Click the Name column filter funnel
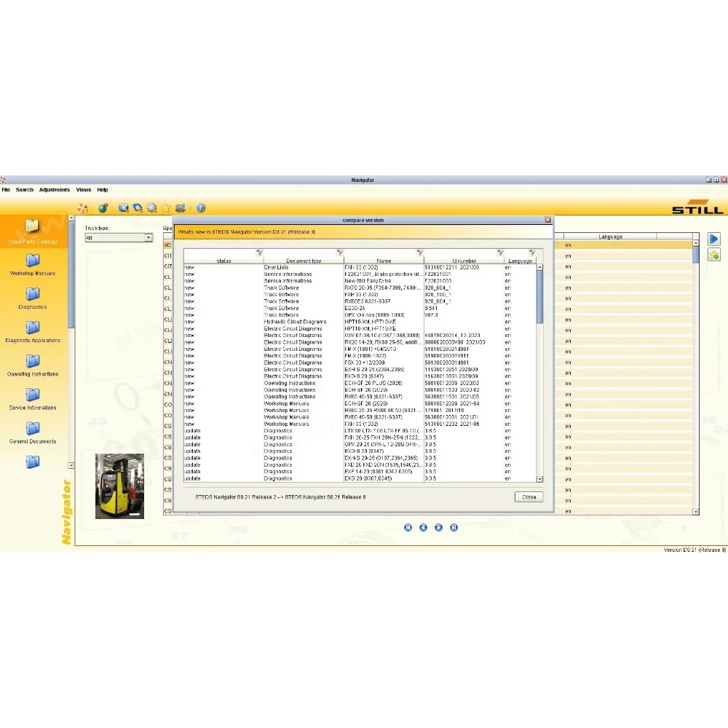The image size is (728, 728). [x=420, y=253]
